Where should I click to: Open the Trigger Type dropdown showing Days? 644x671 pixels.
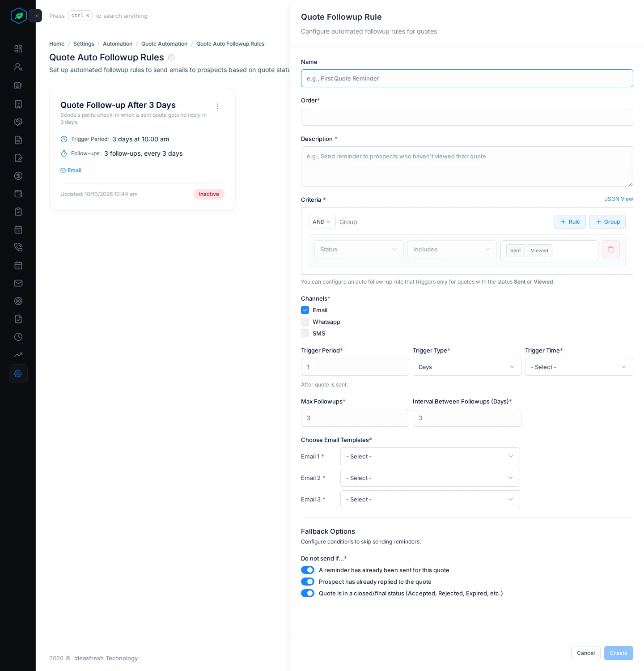pyautogui.click(x=467, y=367)
